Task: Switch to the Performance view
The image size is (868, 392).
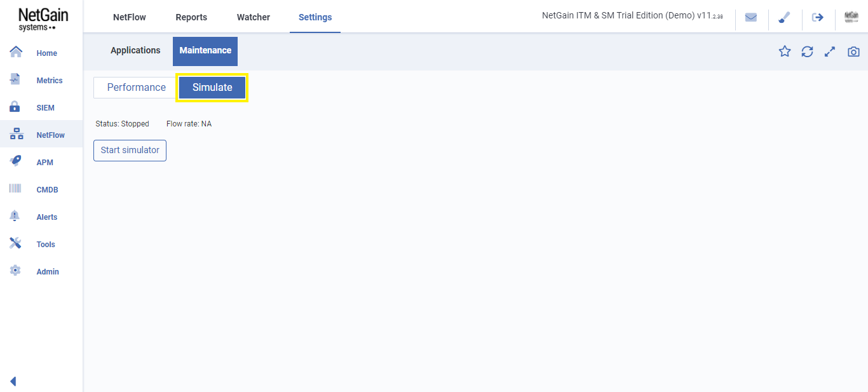Action: click(136, 88)
